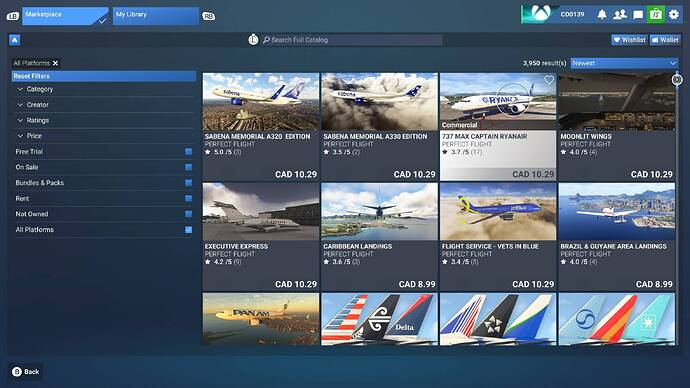This screenshot has width=690, height=388.
Task: Click the Xbox logo profile icon
Action: (540, 14)
